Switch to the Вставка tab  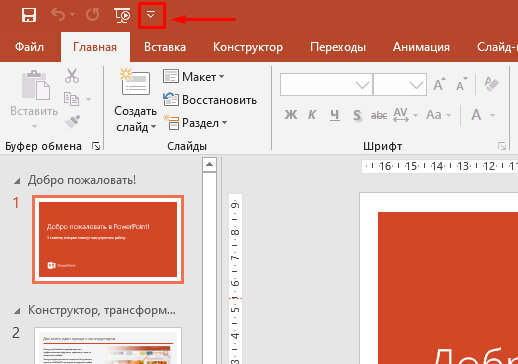(x=165, y=47)
